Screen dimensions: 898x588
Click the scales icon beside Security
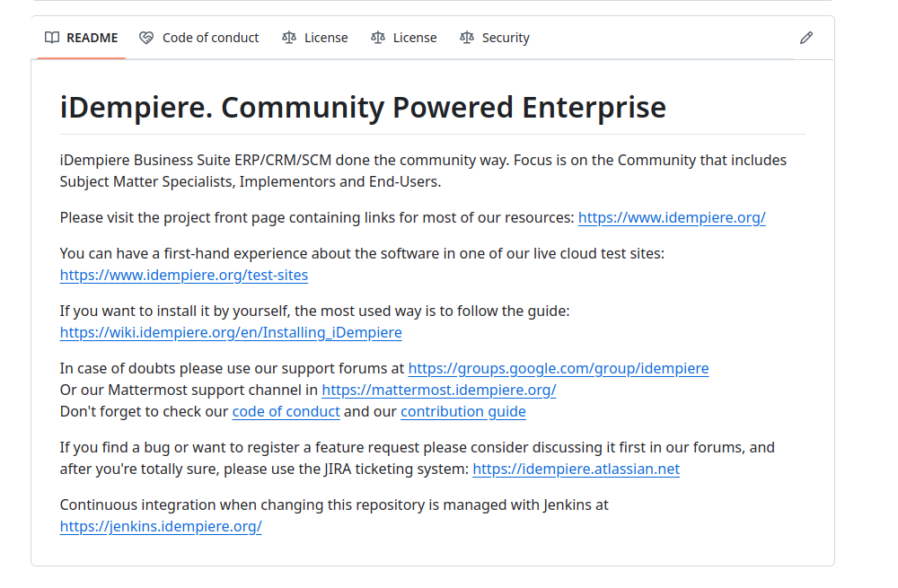tap(467, 37)
